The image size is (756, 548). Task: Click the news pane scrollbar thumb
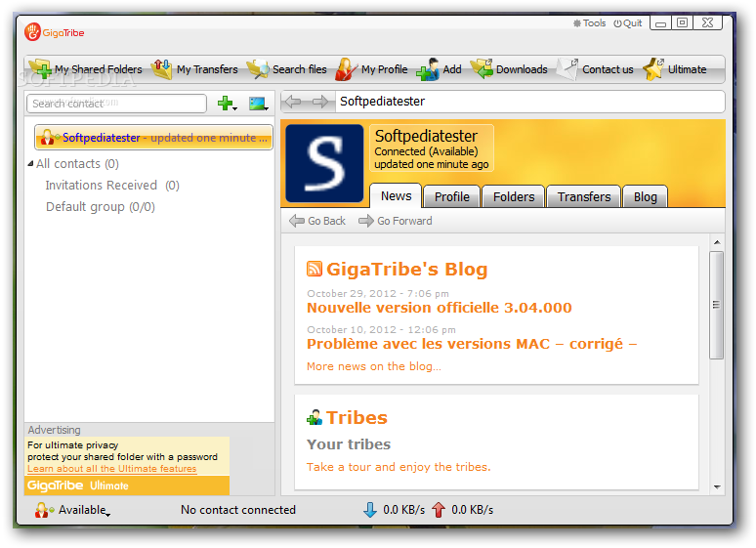[x=717, y=305]
